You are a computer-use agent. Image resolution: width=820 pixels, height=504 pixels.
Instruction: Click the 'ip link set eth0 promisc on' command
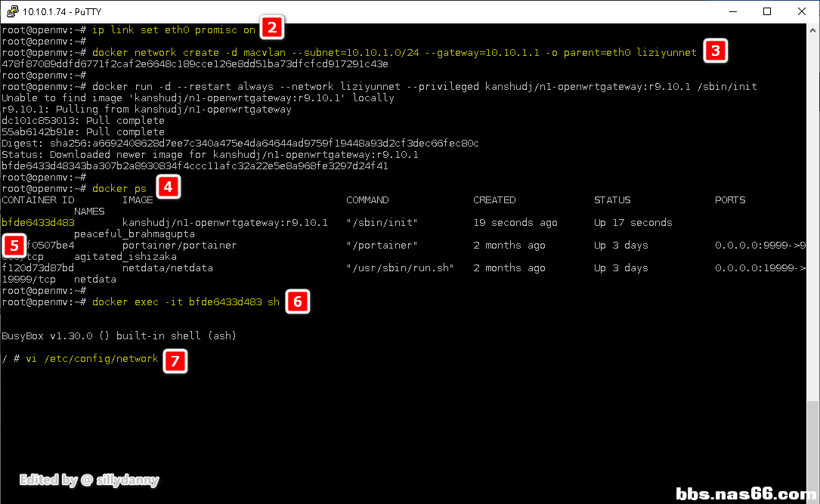173,30
